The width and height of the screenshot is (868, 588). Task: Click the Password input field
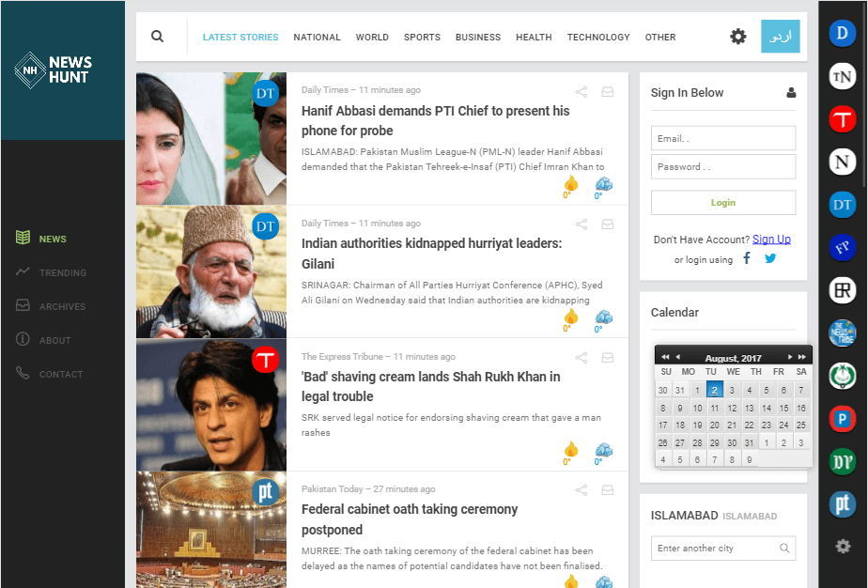pyautogui.click(x=723, y=166)
